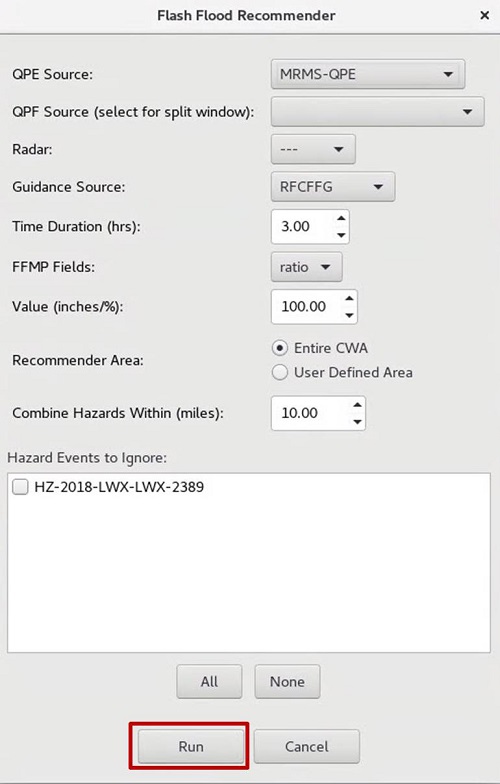Close the Flash Flood Recommender dialog

pyautogui.click(x=484, y=16)
